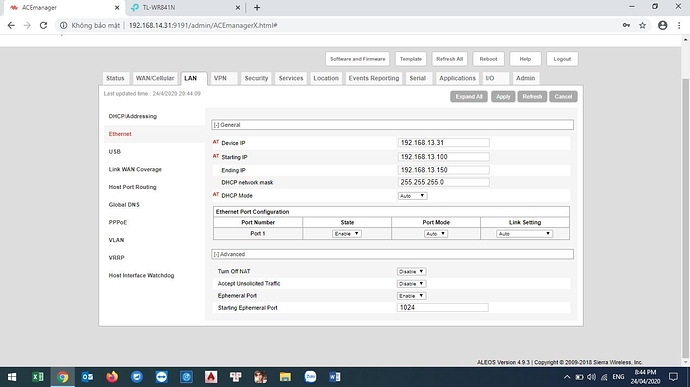
Task: Open Word from the taskbar
Action: point(334,377)
